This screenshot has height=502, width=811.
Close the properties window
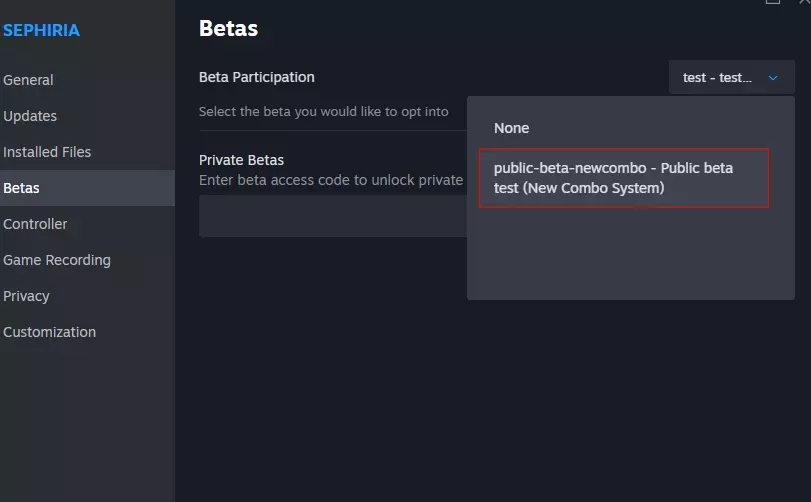(x=804, y=3)
